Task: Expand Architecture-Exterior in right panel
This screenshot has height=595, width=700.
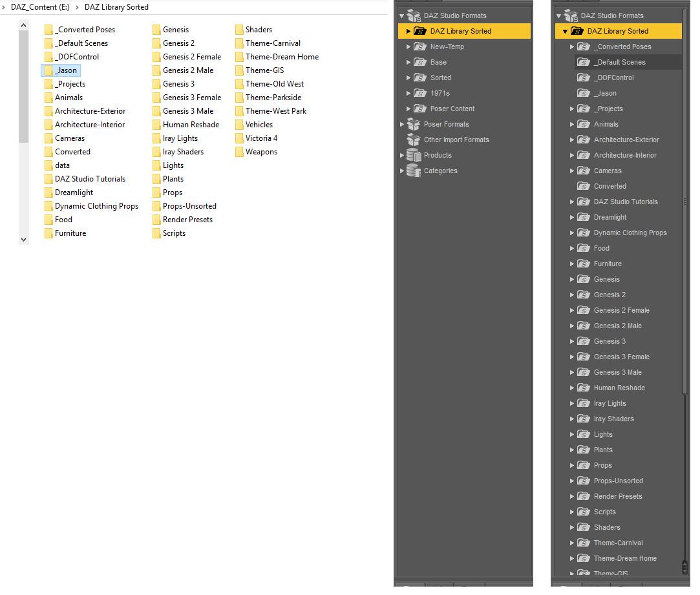Action: 571,140
